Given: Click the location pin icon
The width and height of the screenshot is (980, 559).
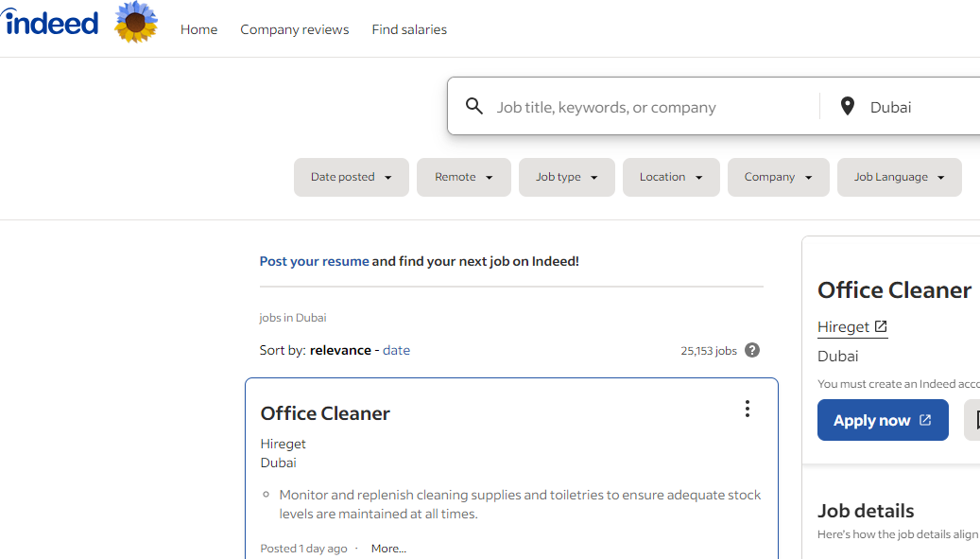Looking at the screenshot, I should point(848,106).
